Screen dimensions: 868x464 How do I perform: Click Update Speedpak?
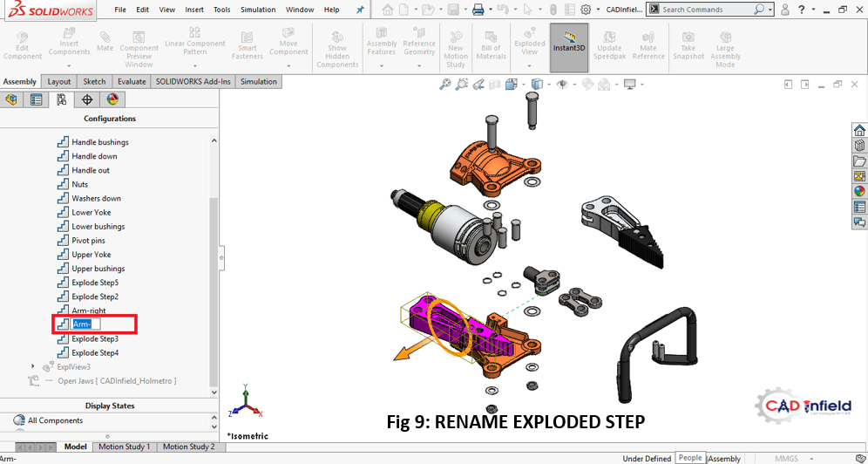pyautogui.click(x=609, y=46)
